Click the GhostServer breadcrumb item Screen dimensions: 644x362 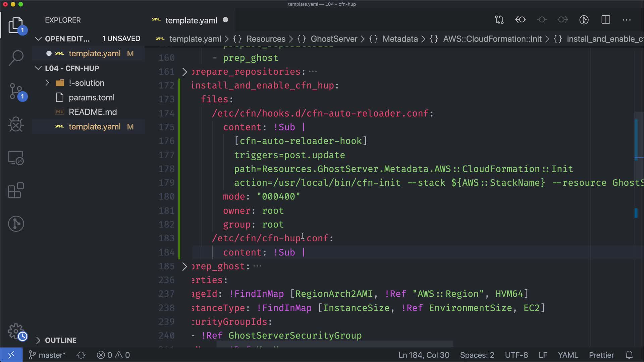[334, 39]
